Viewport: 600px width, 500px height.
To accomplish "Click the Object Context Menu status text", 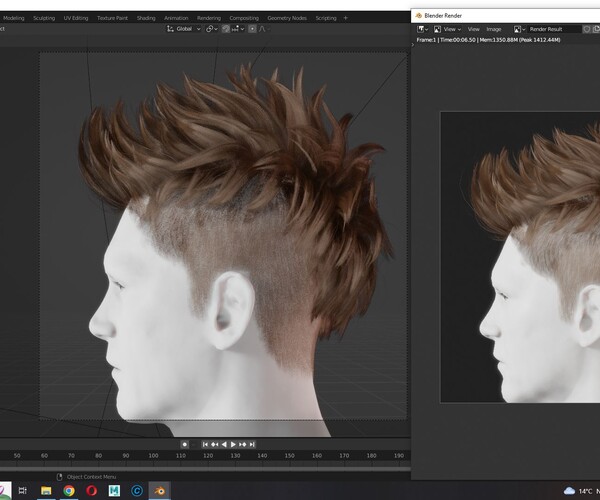I will click(91, 477).
